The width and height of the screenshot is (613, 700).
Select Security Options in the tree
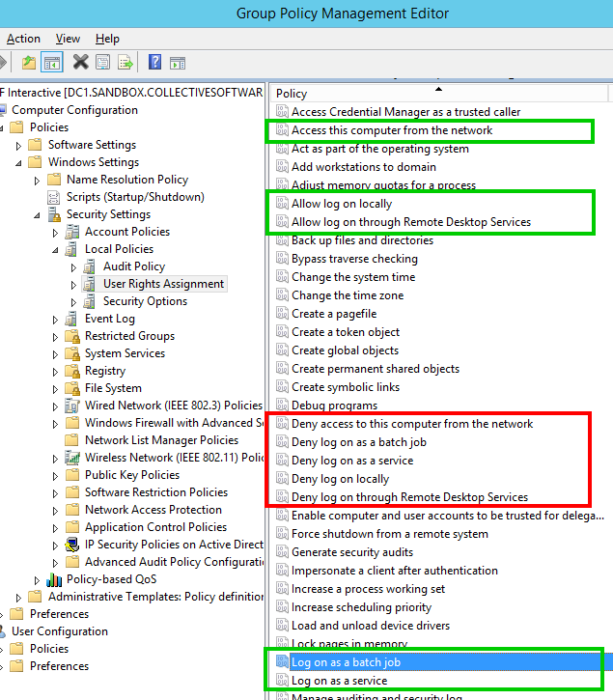point(145,301)
